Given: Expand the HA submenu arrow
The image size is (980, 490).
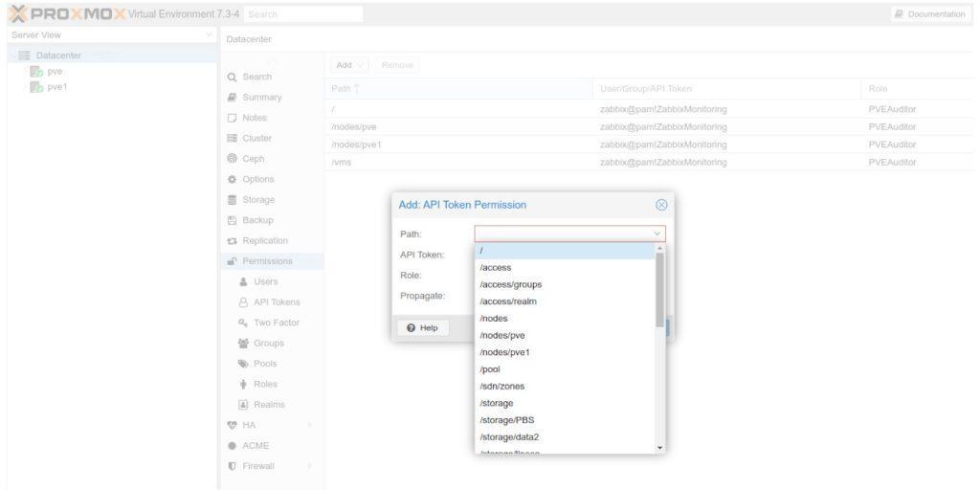Looking at the screenshot, I should pos(309,425).
